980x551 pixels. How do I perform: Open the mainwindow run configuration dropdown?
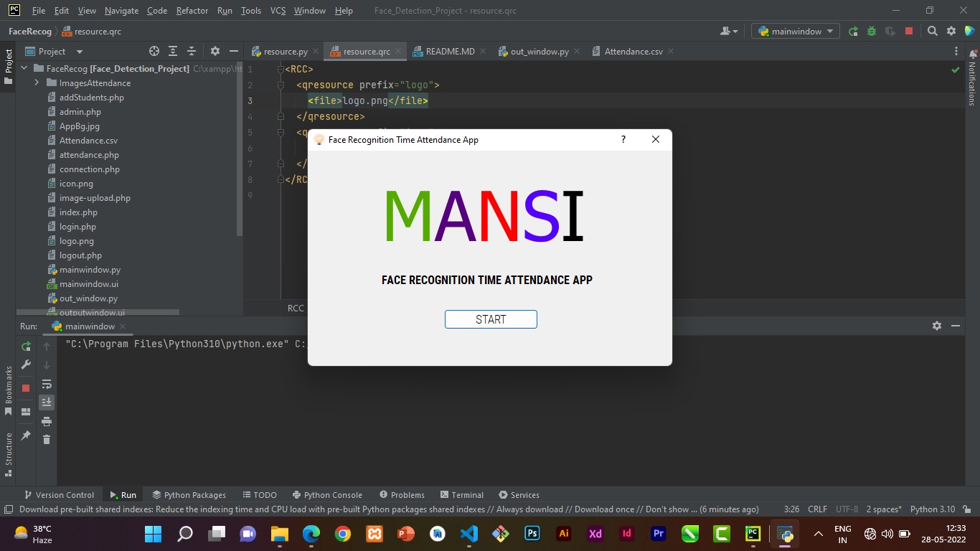796,32
